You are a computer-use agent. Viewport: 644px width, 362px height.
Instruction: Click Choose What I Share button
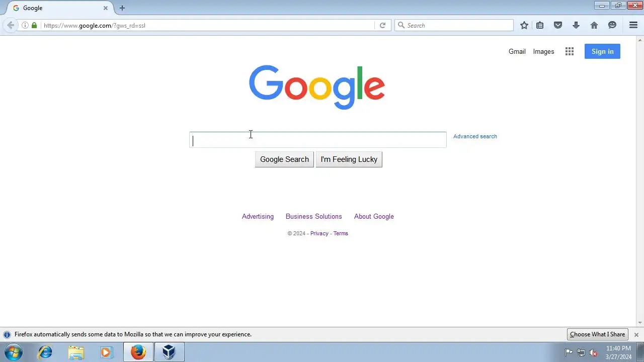coord(597,334)
